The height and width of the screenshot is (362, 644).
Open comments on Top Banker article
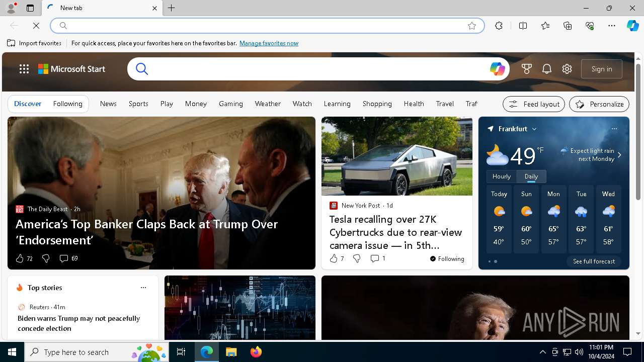click(x=68, y=258)
